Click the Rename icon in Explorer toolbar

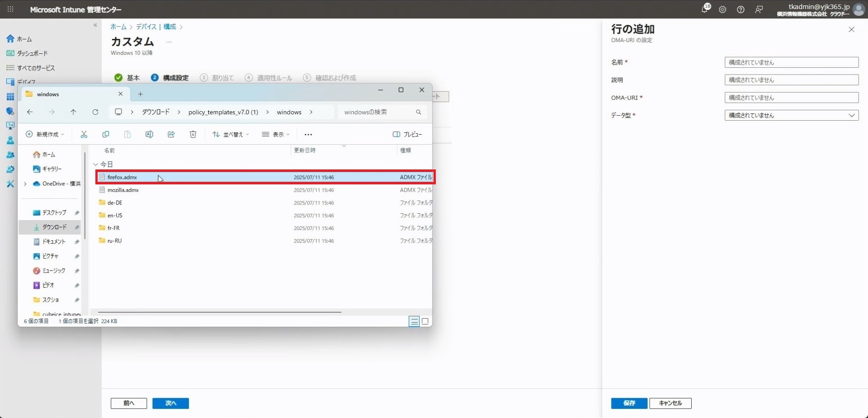point(149,134)
